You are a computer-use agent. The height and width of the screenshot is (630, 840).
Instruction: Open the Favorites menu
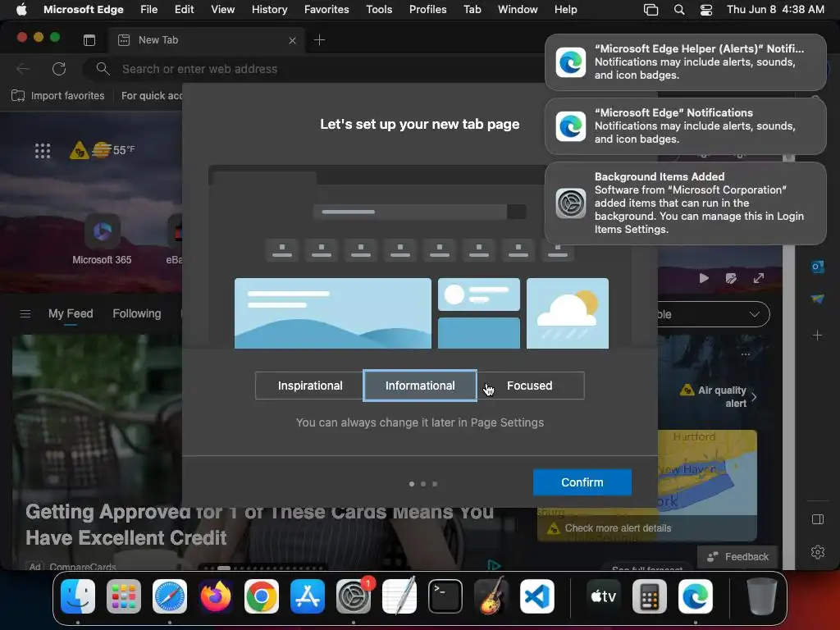pos(326,9)
